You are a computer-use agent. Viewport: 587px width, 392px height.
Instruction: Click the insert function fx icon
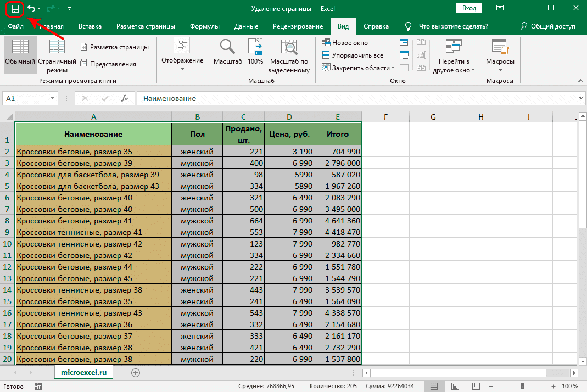click(125, 98)
